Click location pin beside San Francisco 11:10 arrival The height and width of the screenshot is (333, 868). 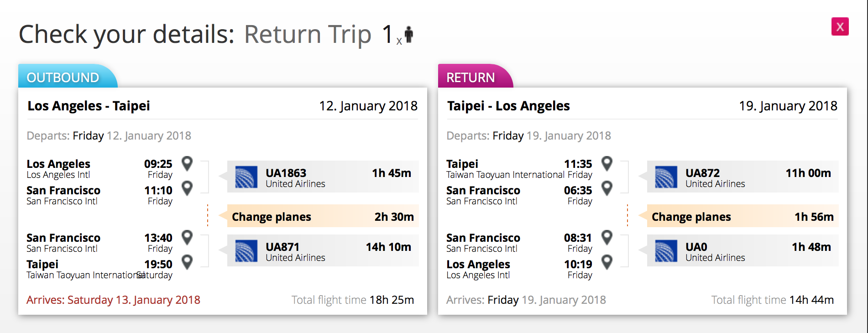[x=187, y=188]
